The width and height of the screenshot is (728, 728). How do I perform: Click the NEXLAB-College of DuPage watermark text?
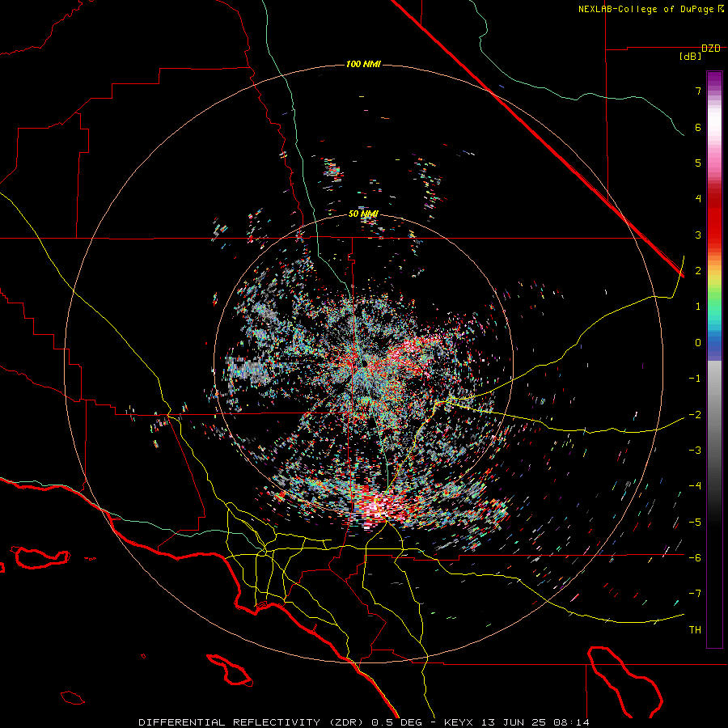click(x=651, y=9)
